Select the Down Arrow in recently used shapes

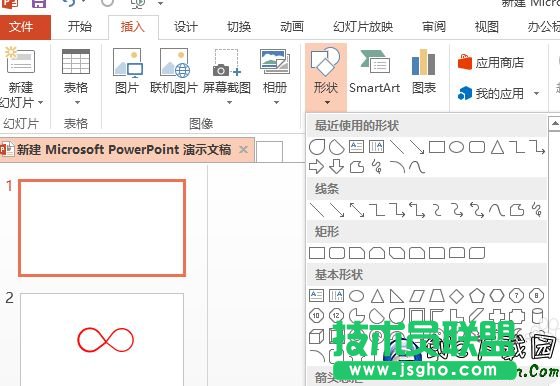(336, 166)
